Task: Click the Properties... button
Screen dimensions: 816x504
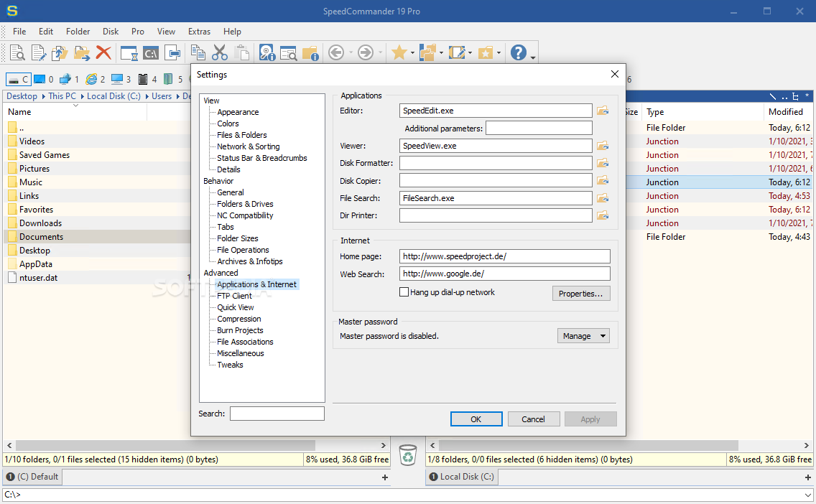Action: [581, 294]
